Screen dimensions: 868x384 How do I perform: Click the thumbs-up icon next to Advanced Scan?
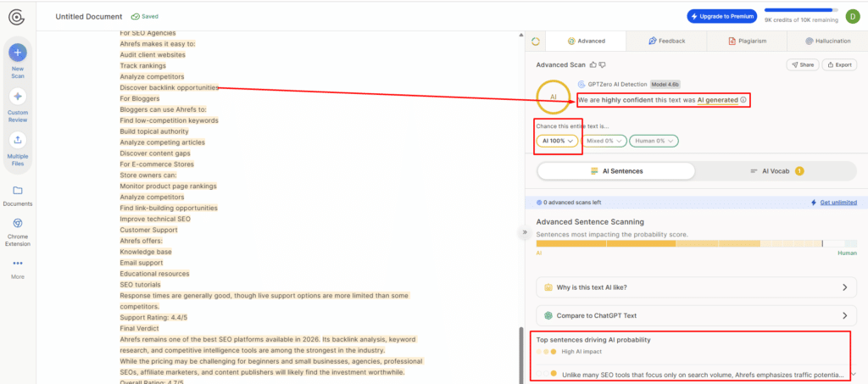click(593, 64)
